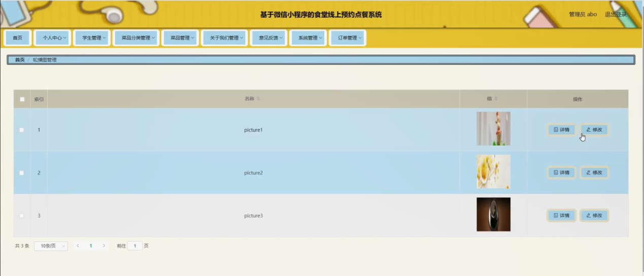644x276 pixels.
Task: Sort by the 值 column sort arrows
Action: (496, 99)
